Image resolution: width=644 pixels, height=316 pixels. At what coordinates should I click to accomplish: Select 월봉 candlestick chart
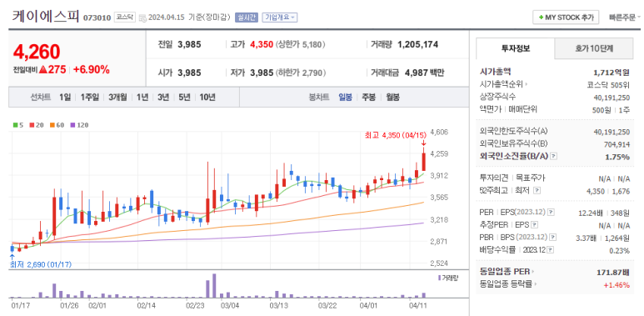click(392, 98)
